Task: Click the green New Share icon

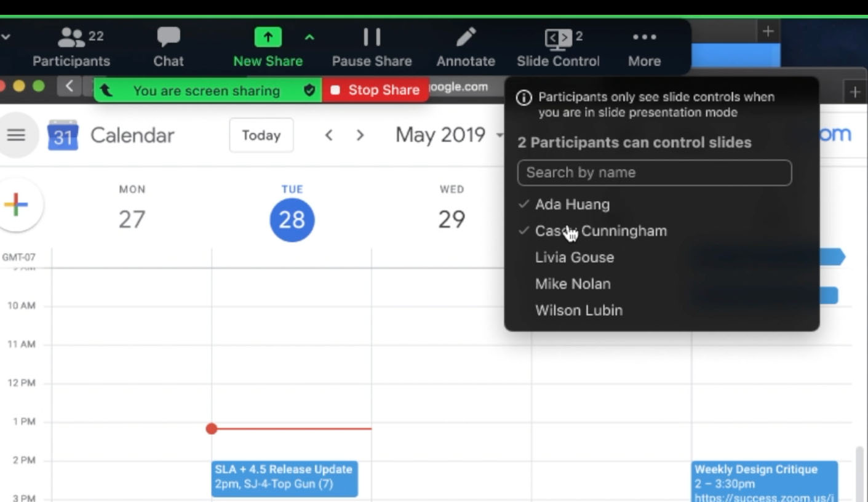Action: click(x=268, y=38)
